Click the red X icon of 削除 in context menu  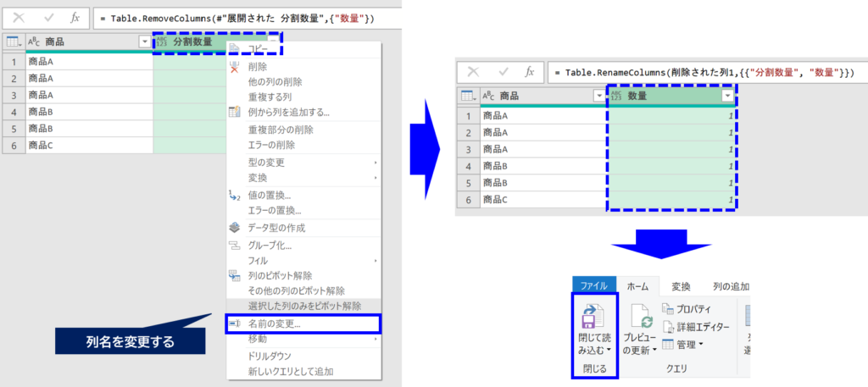[x=235, y=67]
